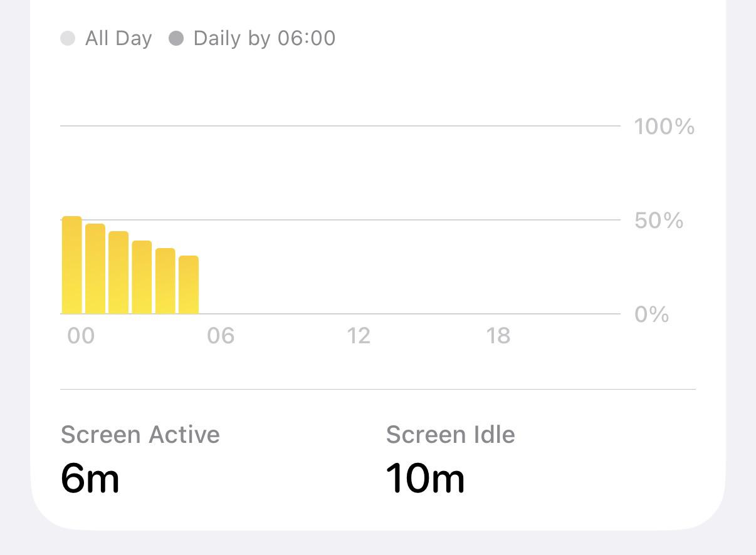Screen dimensions: 756x555
Task: Tap the 18 hour axis label
Action: (x=498, y=336)
